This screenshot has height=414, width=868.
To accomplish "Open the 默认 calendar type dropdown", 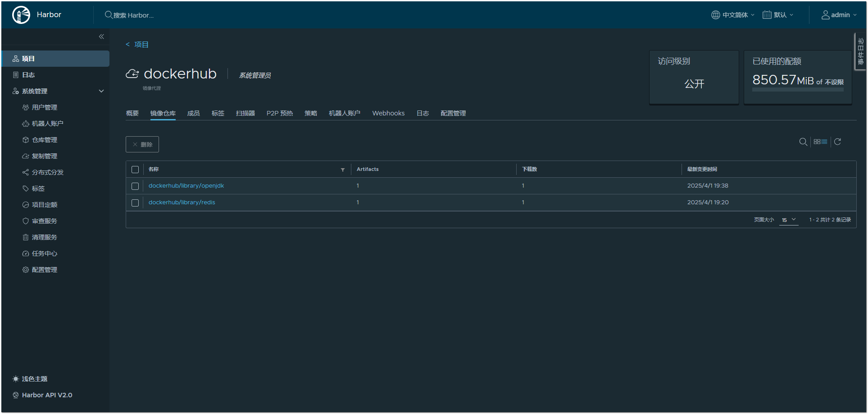I will coord(778,15).
